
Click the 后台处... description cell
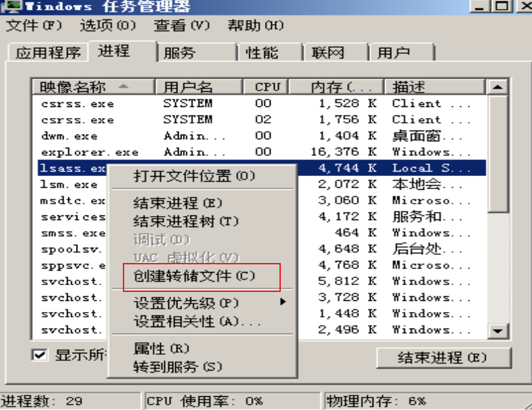pyautogui.click(x=428, y=249)
